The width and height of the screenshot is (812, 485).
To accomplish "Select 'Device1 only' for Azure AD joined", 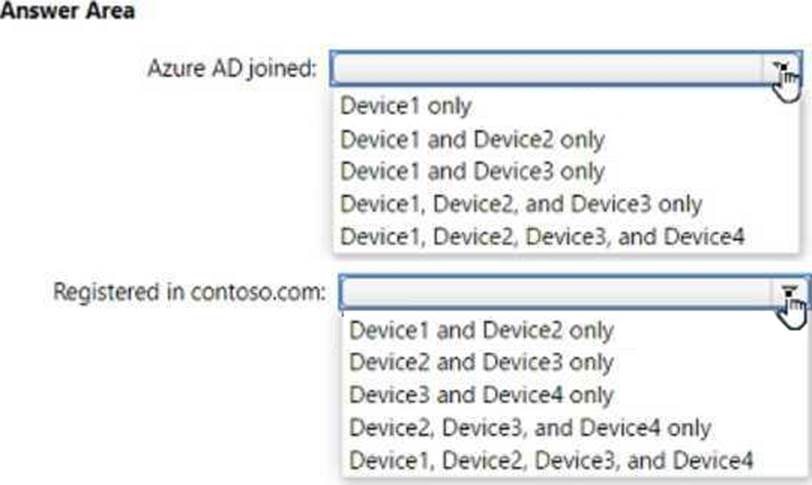I will [x=405, y=104].
